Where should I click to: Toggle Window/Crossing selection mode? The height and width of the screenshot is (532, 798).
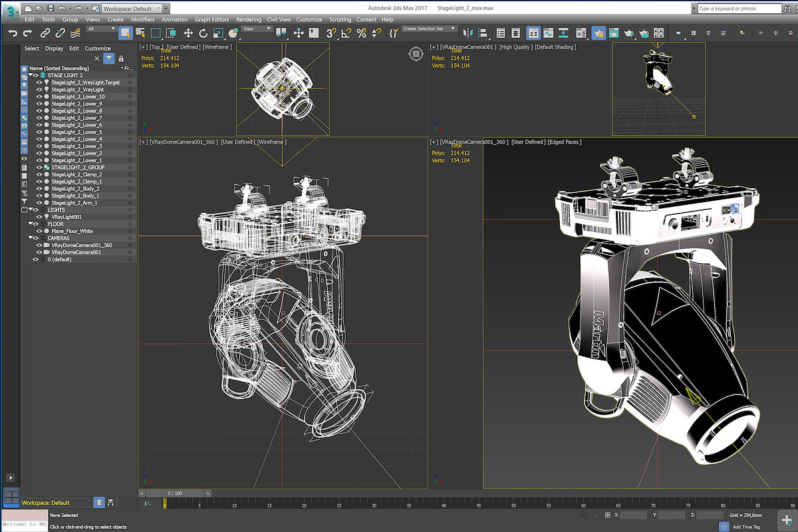tap(171, 33)
